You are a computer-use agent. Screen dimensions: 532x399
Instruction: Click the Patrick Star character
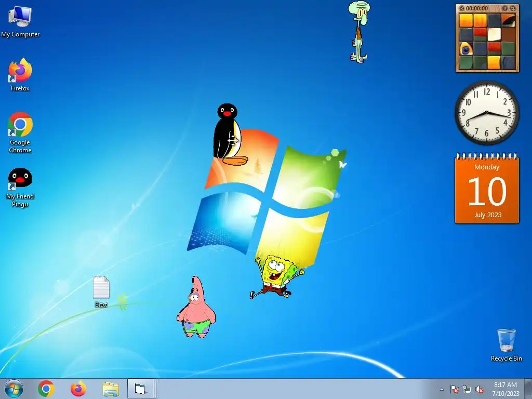(x=196, y=307)
